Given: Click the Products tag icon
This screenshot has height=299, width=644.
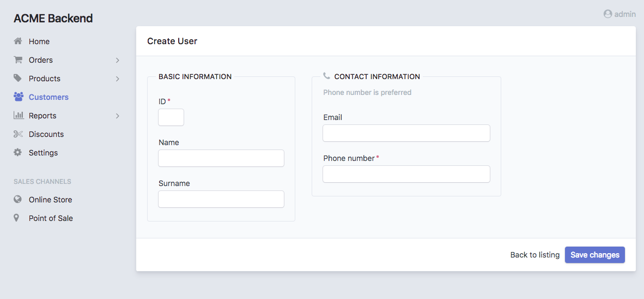Looking at the screenshot, I should [x=18, y=79].
